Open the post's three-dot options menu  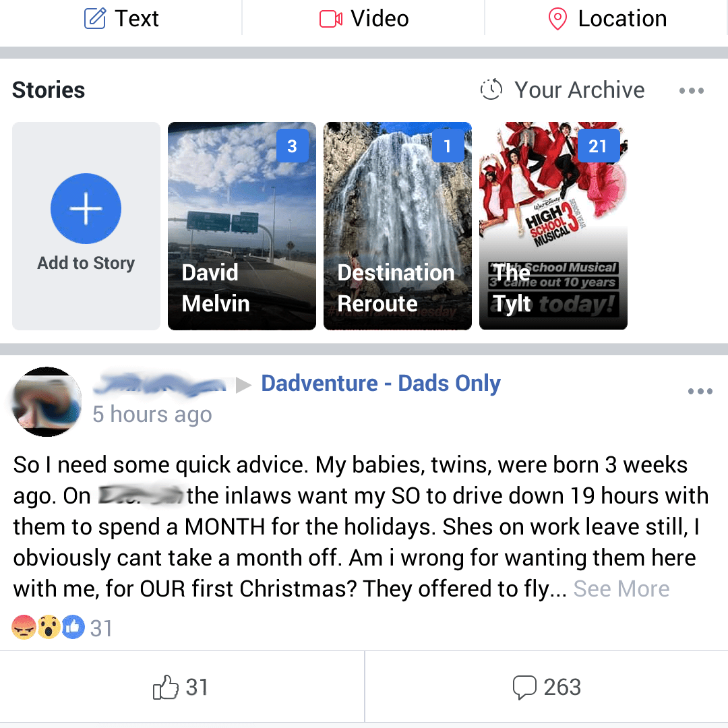(x=700, y=392)
